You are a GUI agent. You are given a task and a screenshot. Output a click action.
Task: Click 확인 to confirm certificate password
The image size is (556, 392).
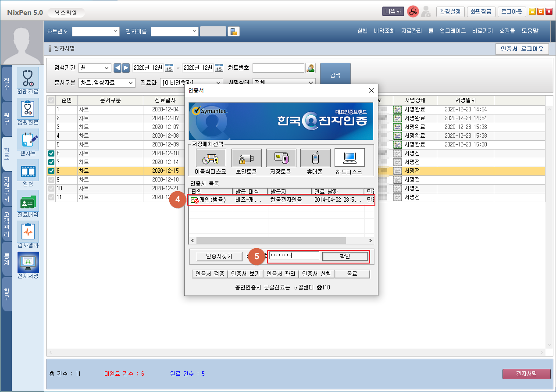pos(345,257)
